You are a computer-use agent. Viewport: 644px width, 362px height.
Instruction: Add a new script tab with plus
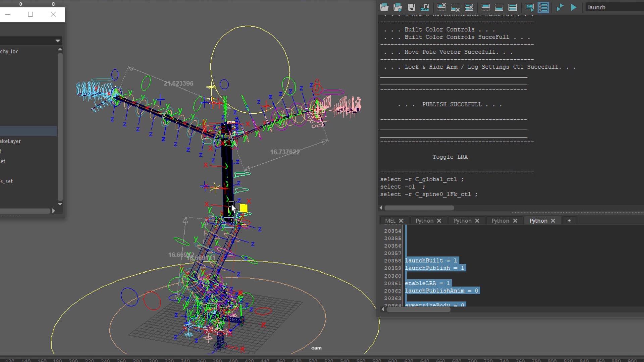point(569,220)
